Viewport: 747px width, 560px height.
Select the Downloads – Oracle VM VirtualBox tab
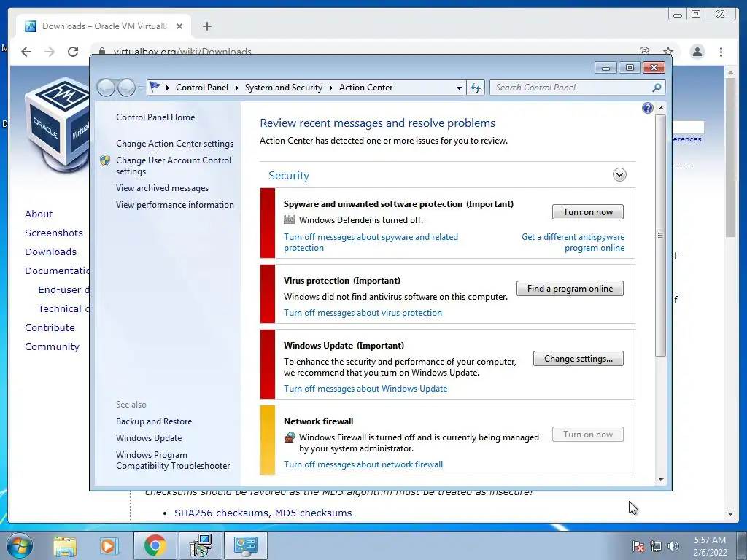pyautogui.click(x=104, y=26)
